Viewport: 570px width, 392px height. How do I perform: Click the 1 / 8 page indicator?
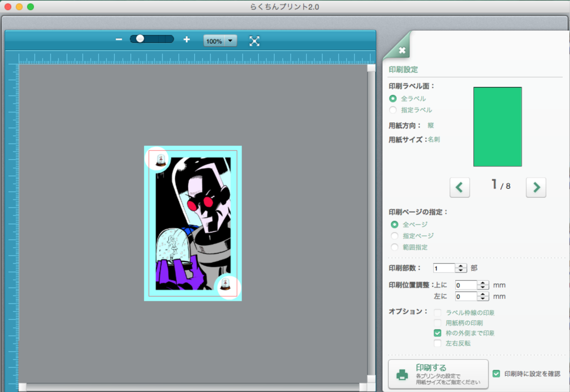click(500, 185)
